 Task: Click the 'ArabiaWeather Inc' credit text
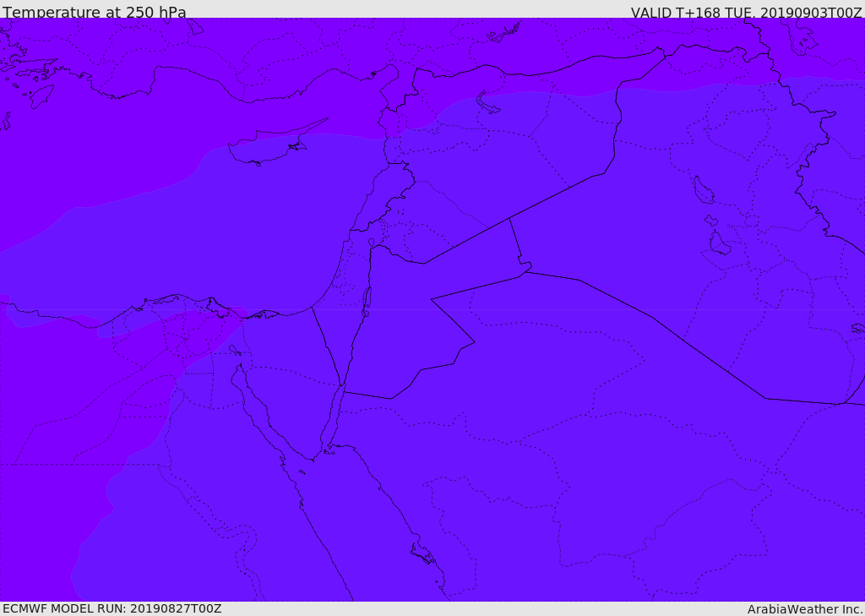[805, 609]
